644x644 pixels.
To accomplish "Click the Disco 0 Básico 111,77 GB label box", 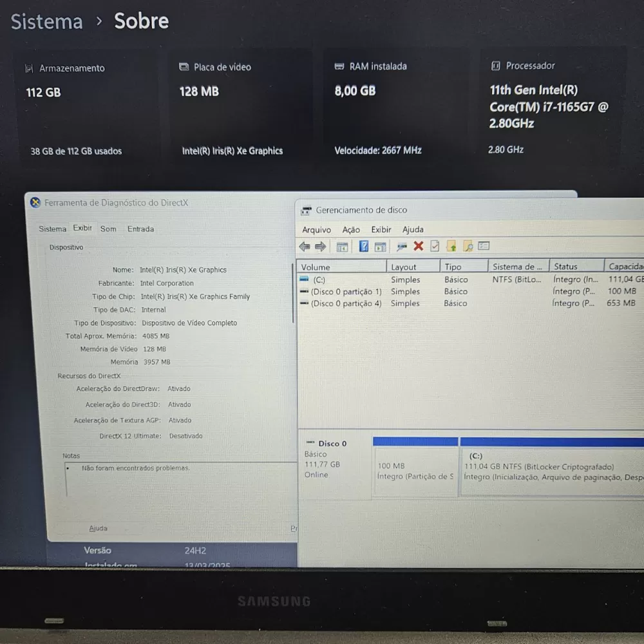I will [x=334, y=464].
